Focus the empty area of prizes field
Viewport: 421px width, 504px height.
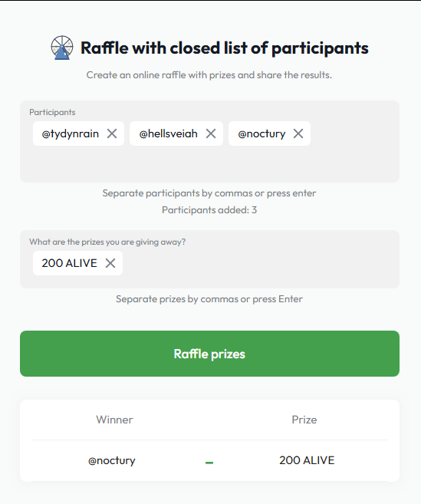(x=260, y=263)
